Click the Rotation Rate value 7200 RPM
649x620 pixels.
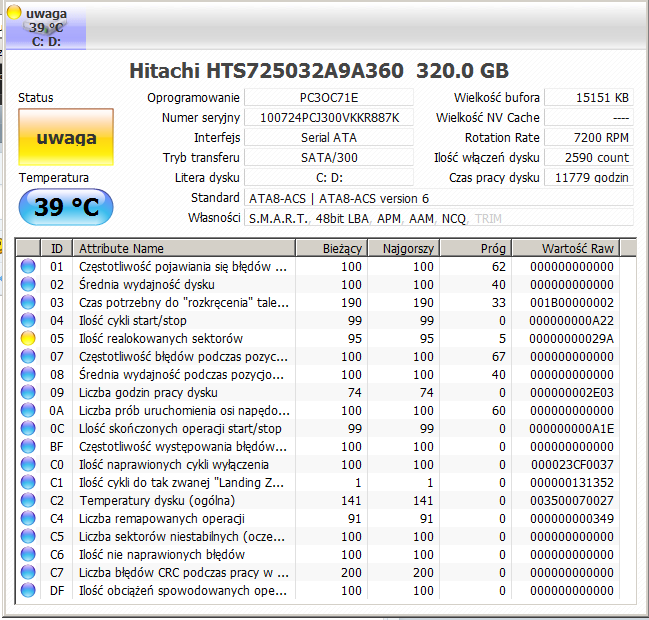point(589,137)
